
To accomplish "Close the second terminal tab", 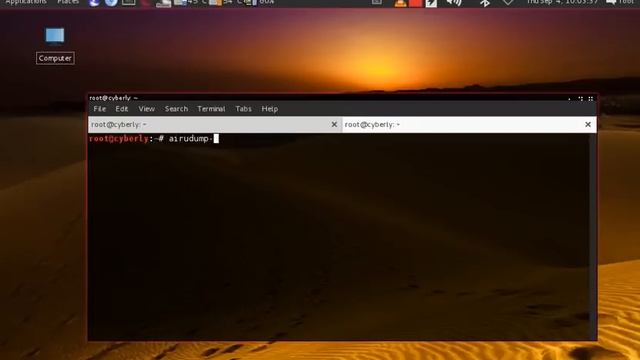I will 588,124.
